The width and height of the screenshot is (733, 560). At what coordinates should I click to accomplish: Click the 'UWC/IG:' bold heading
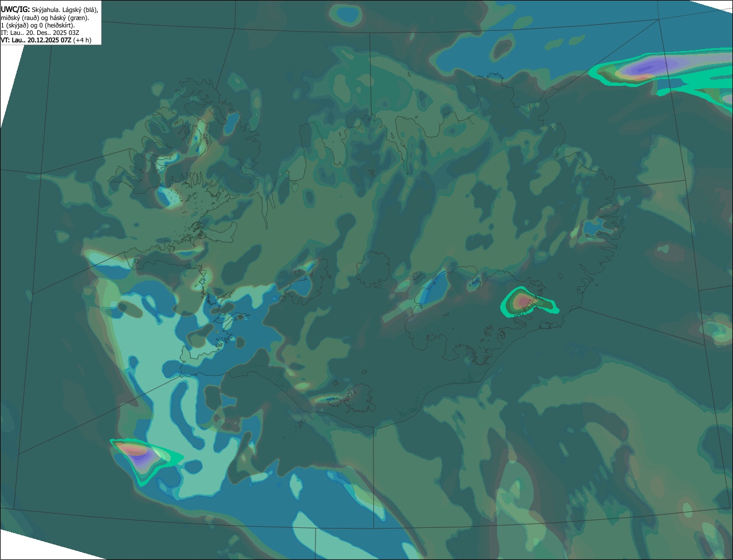coord(15,9)
